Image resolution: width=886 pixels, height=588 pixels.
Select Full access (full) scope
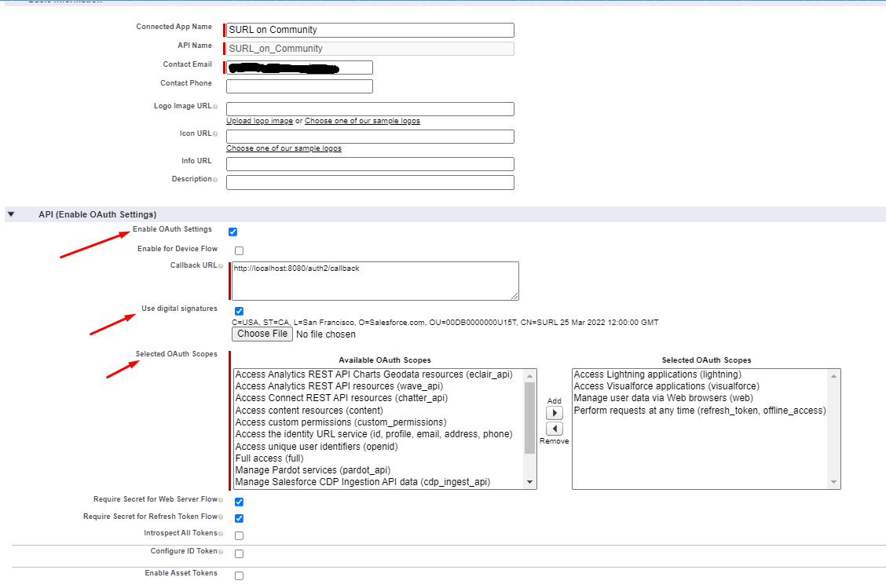coord(270,458)
